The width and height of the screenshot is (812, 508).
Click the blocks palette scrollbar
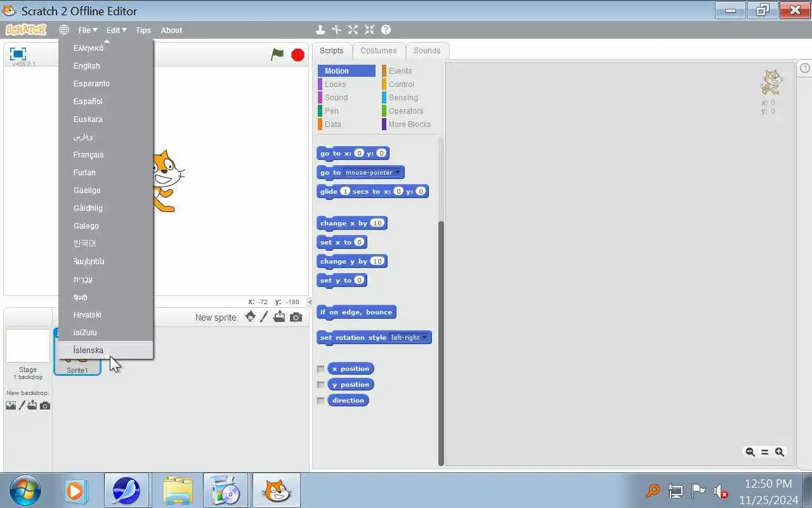[441, 343]
